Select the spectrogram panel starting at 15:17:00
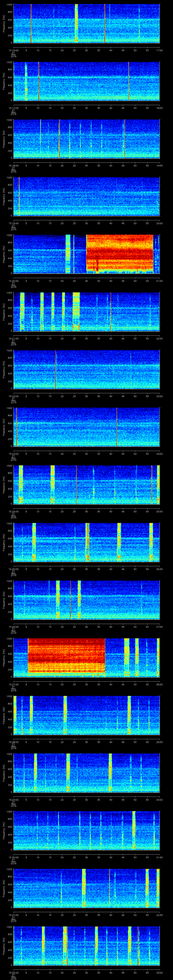The height and width of the screenshot is (980, 173). [87, 81]
